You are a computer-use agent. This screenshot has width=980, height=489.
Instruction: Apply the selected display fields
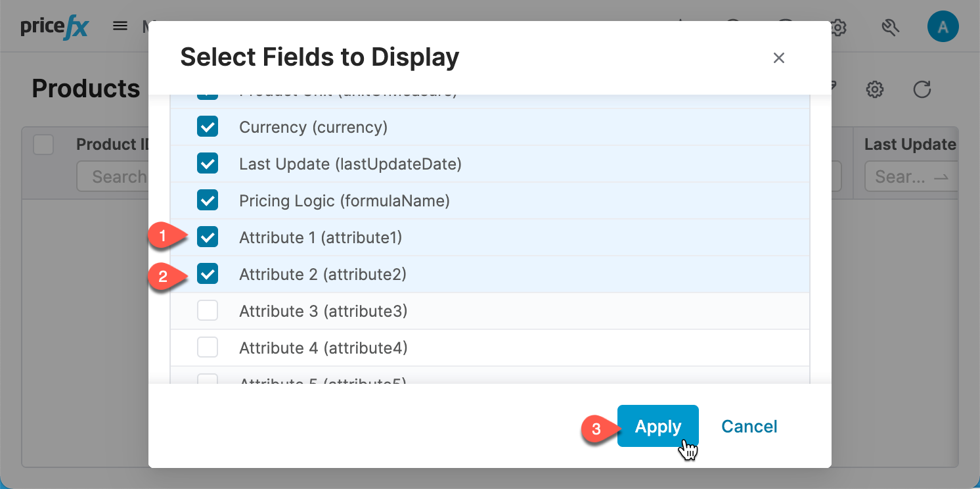pos(657,426)
